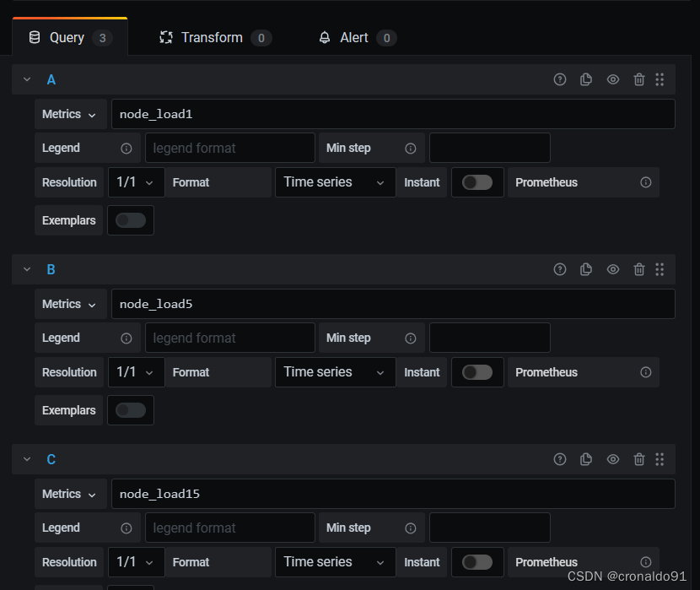
Task: Enable Exemplars switch in query A
Action: (131, 220)
